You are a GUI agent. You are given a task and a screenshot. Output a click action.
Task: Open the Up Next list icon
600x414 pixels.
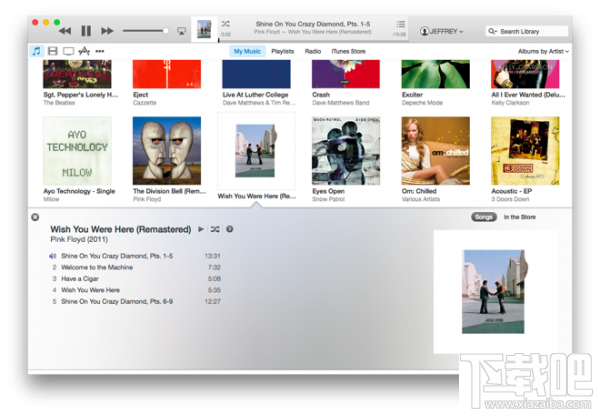click(x=401, y=24)
